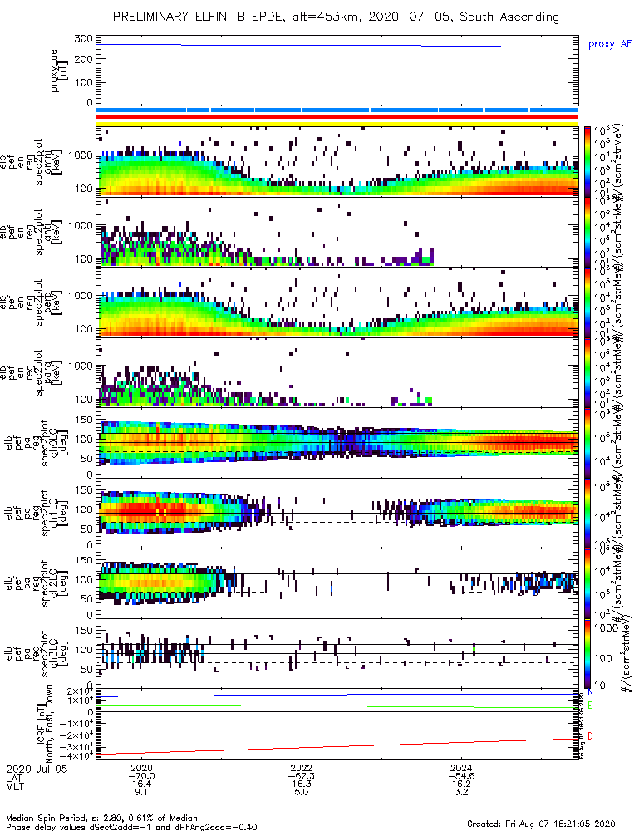Click the L-shell value '5.0'

tap(301, 792)
